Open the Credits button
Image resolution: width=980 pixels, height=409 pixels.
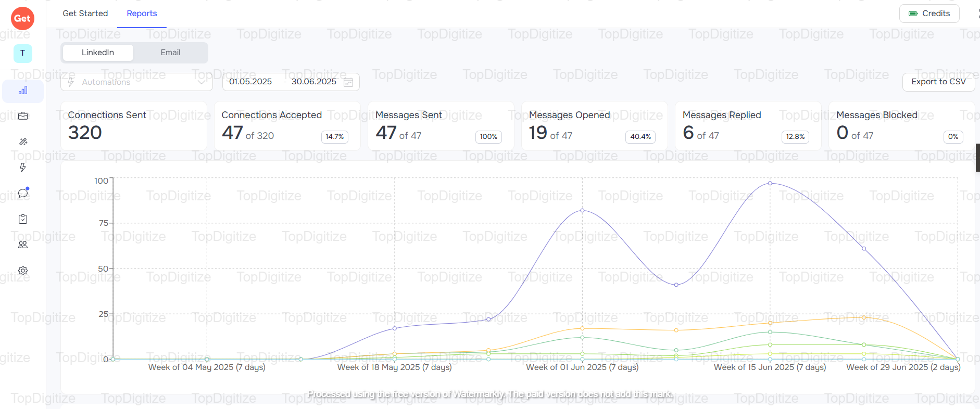point(929,14)
